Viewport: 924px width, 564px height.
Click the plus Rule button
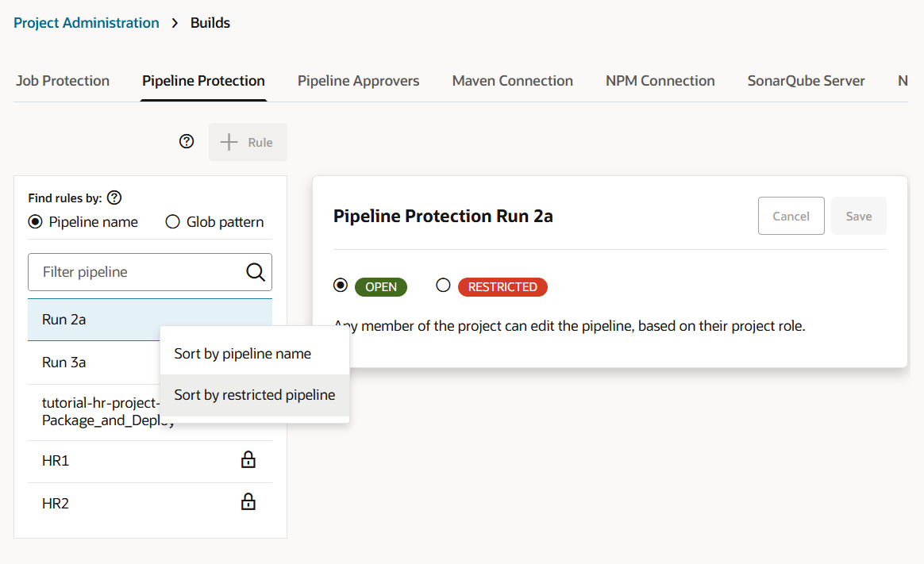(248, 142)
